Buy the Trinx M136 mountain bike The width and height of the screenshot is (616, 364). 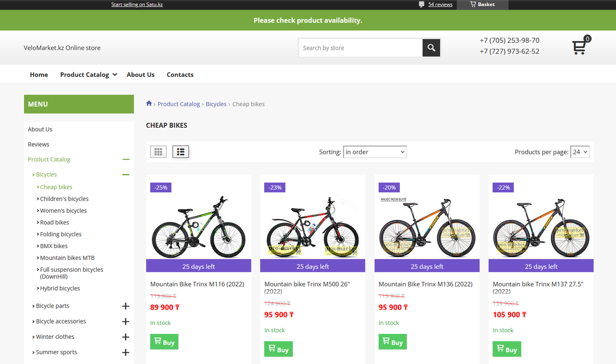[x=393, y=342]
